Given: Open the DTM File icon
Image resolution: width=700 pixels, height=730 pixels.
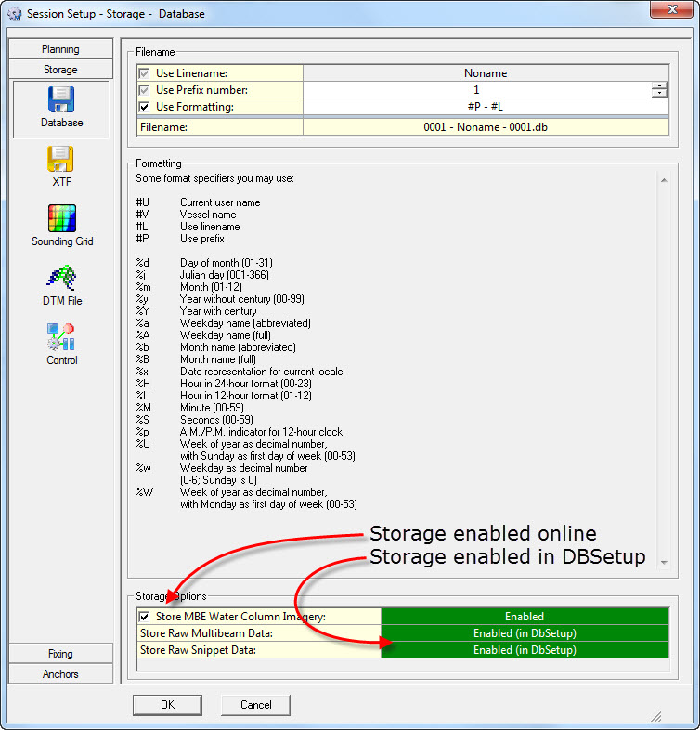Looking at the screenshot, I should tap(61, 279).
